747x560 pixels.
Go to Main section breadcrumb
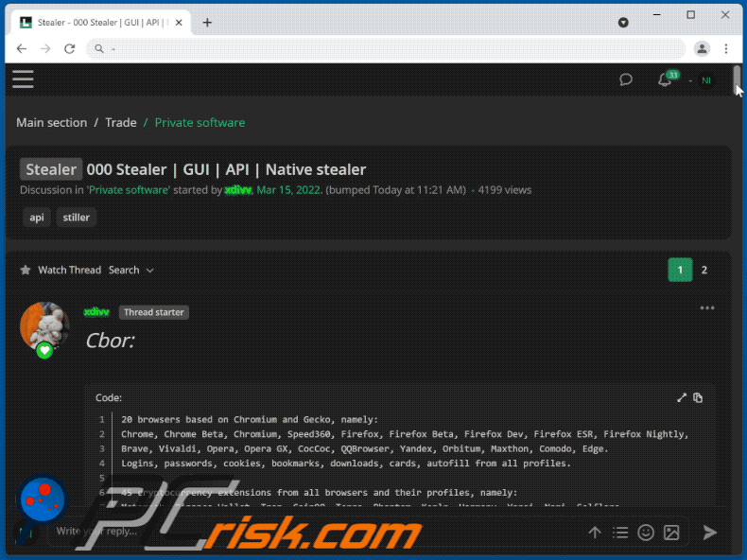[51, 122]
